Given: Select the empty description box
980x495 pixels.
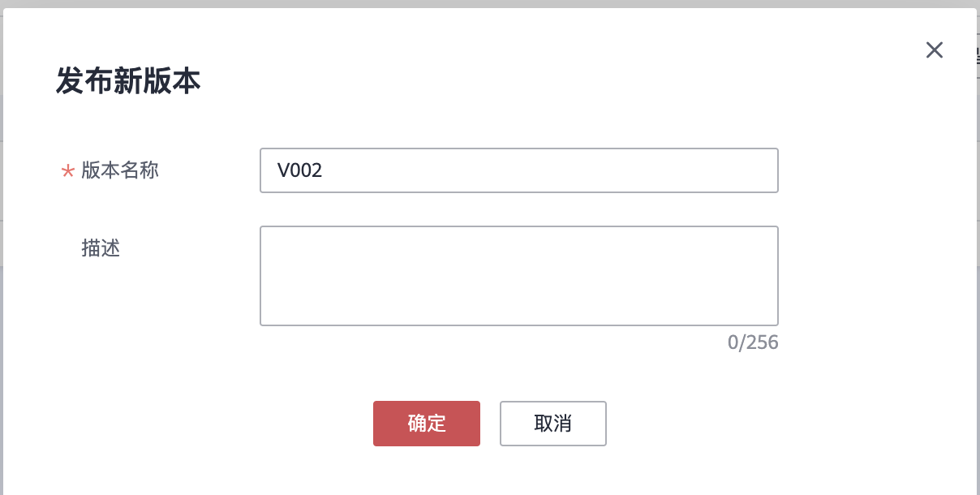Looking at the screenshot, I should point(519,276).
